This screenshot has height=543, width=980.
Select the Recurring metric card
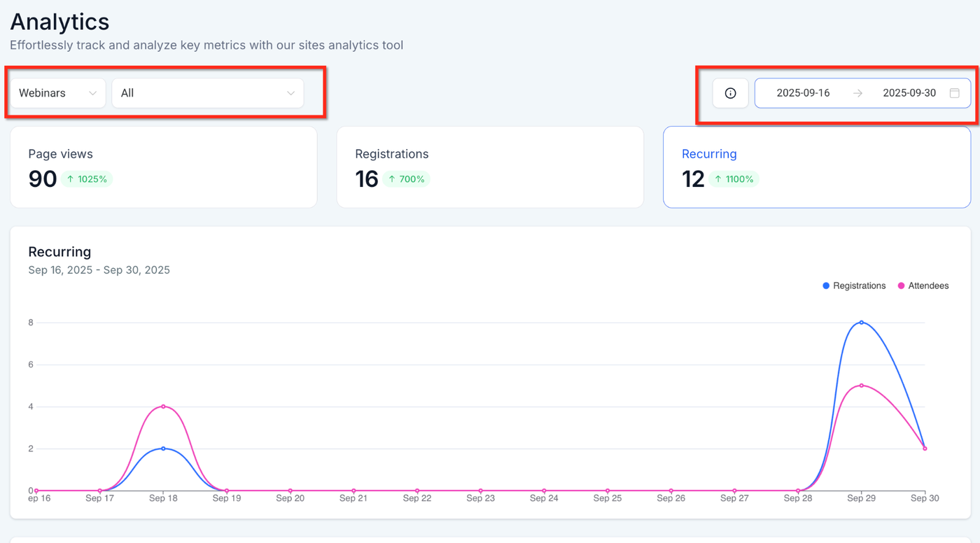tap(816, 167)
